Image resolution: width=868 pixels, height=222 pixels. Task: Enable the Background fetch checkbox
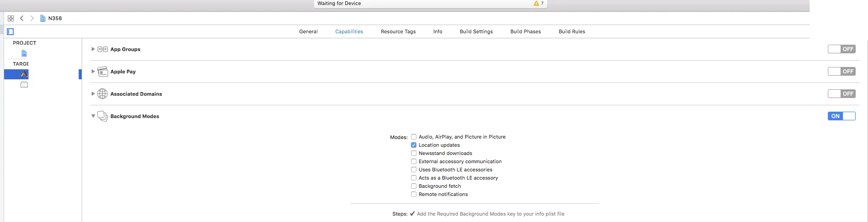coord(414,186)
